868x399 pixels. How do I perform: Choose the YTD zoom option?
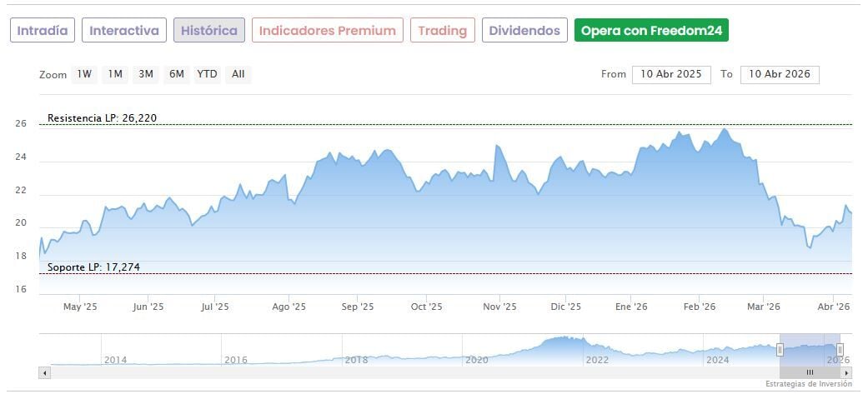point(207,74)
